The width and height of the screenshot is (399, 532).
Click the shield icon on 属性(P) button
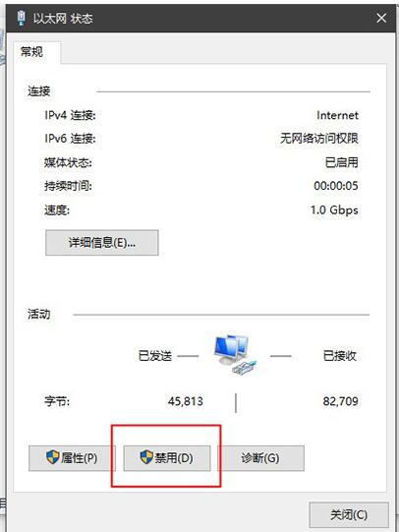point(53,457)
